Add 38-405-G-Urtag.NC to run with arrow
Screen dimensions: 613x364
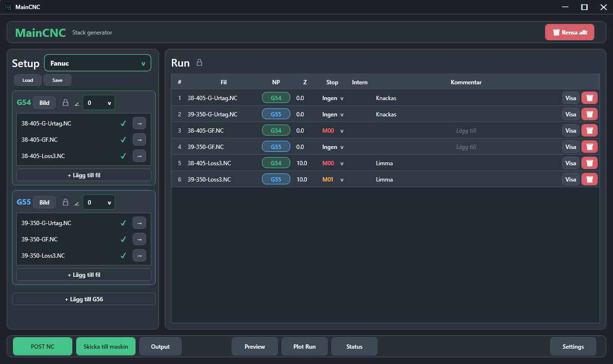click(x=139, y=123)
